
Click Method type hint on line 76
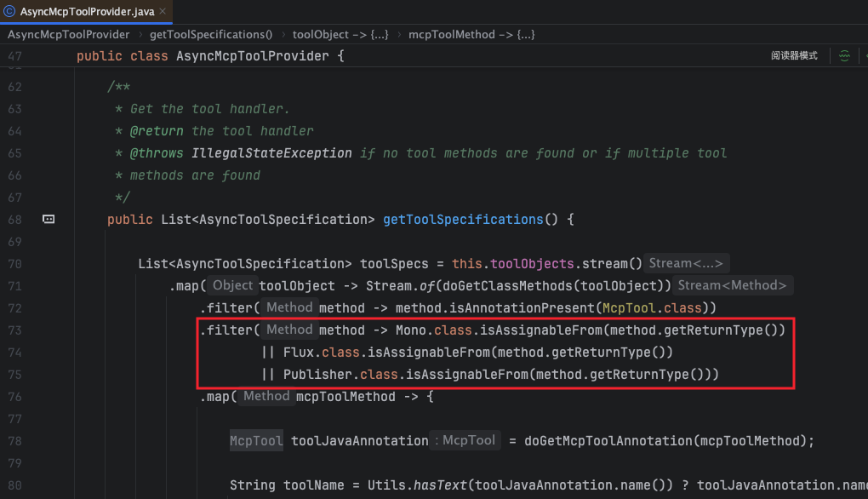click(266, 396)
